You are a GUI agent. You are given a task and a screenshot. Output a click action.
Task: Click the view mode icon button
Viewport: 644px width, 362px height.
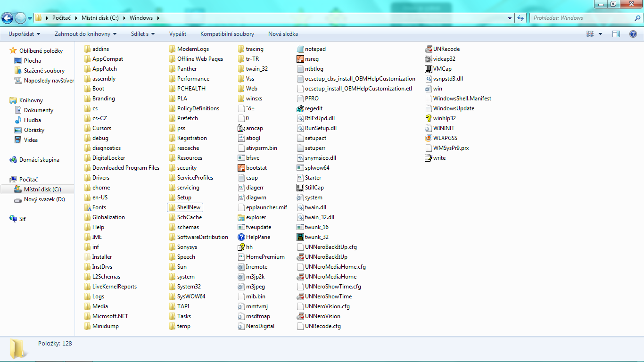tap(590, 34)
